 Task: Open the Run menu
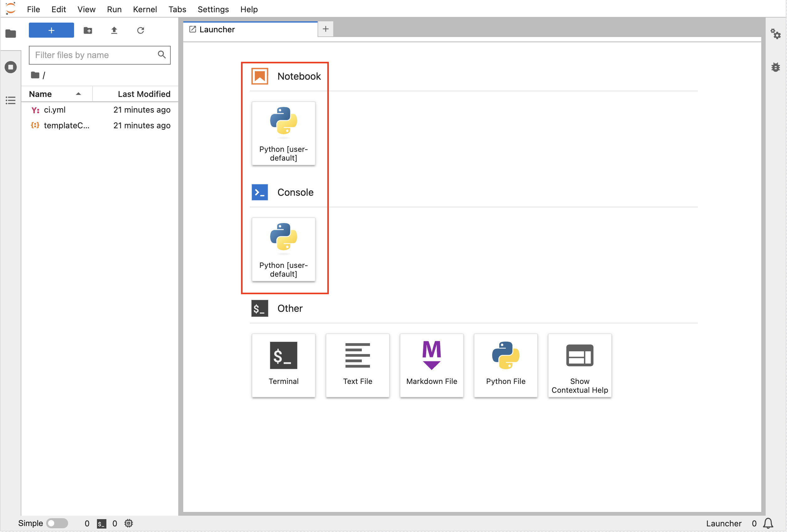tap(114, 9)
